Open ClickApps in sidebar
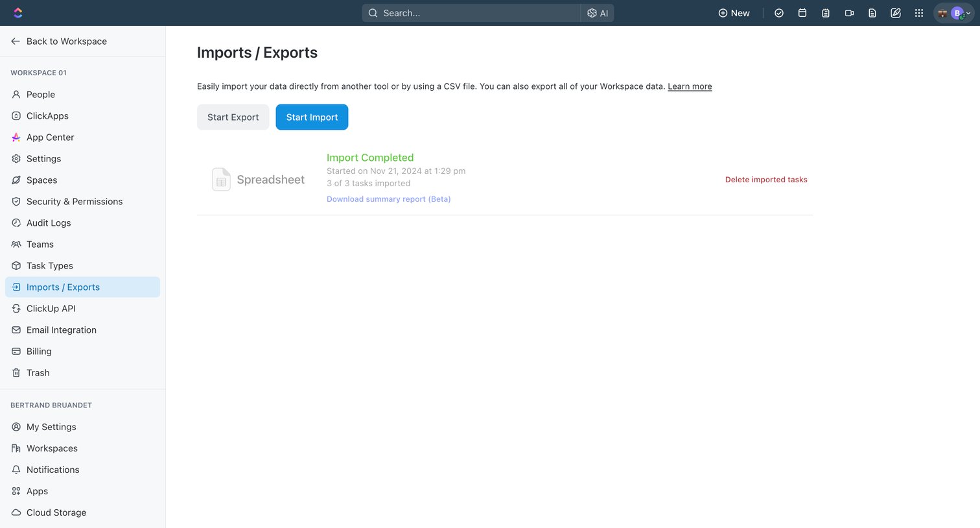Image resolution: width=980 pixels, height=528 pixels. (x=82, y=116)
